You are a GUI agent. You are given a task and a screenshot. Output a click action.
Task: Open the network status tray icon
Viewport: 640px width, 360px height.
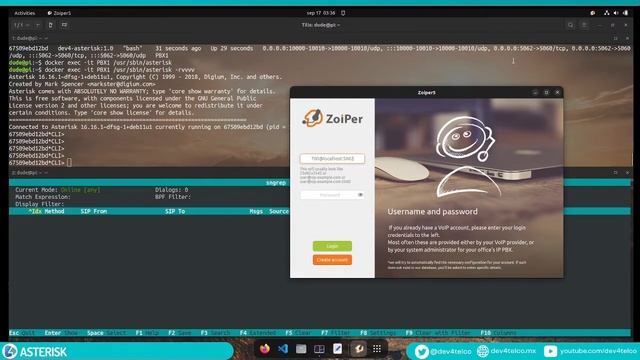coord(607,13)
